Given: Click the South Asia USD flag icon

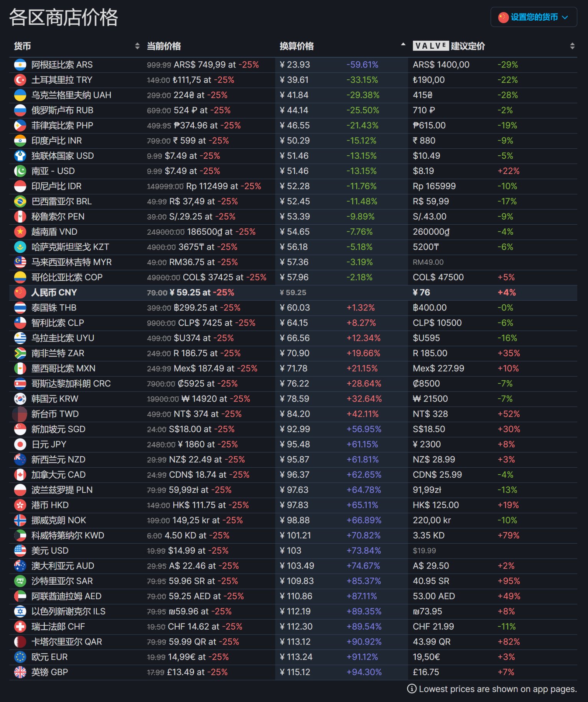Looking at the screenshot, I should click(20, 171).
